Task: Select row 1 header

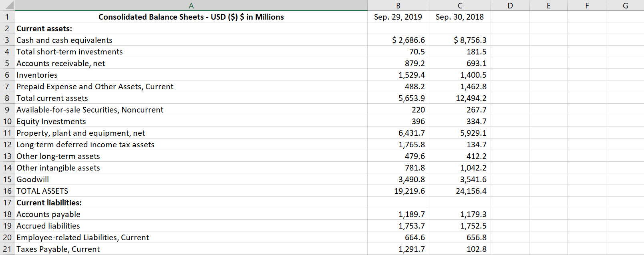Action: [8, 17]
